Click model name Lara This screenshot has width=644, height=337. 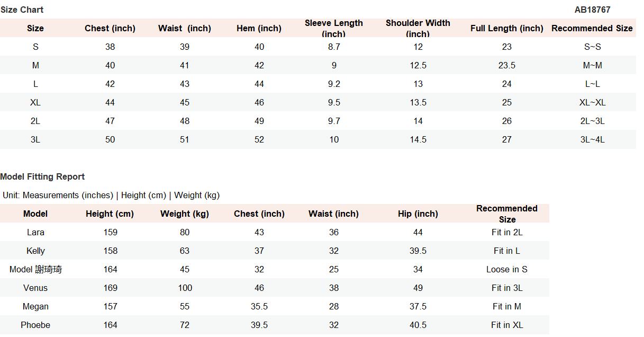tap(35, 232)
